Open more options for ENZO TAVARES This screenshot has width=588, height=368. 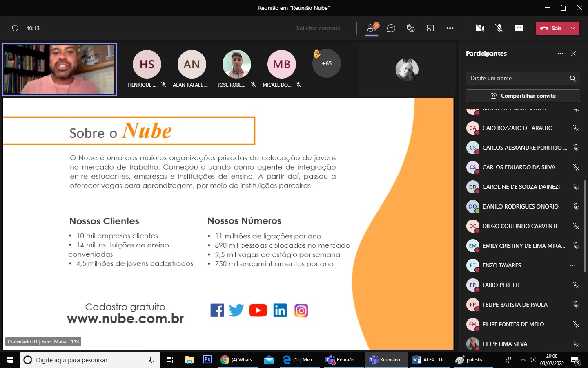(573, 265)
